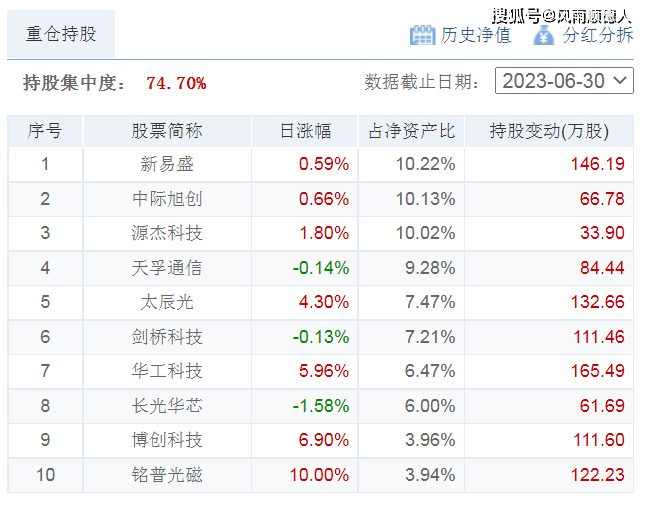
Task: Click the 持股变动(万股) column header
Action: 549,131
